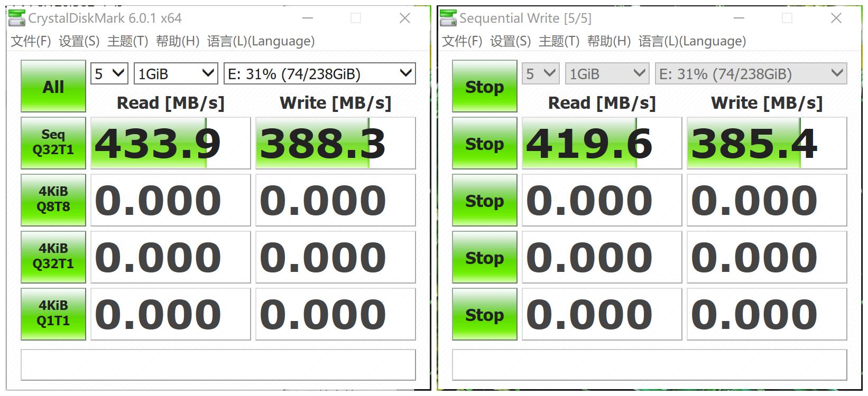868x396 pixels.
Task: Open 文件(F) menu in Sequential Write window
Action: [x=463, y=41]
